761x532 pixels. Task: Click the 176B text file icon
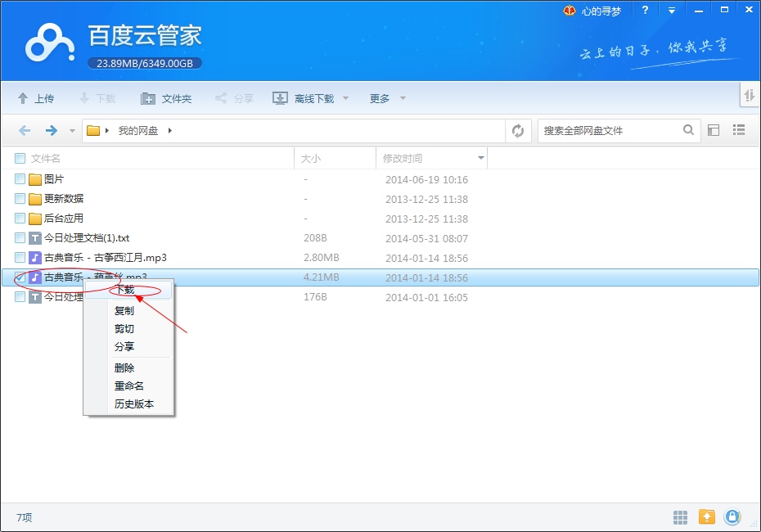pos(35,296)
